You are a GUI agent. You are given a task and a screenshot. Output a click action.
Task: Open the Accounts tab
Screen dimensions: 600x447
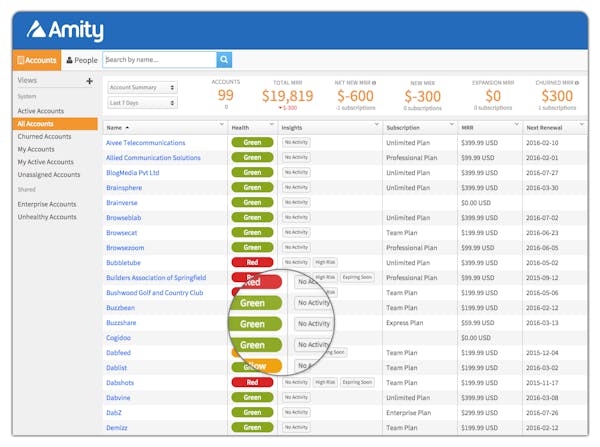[37, 60]
